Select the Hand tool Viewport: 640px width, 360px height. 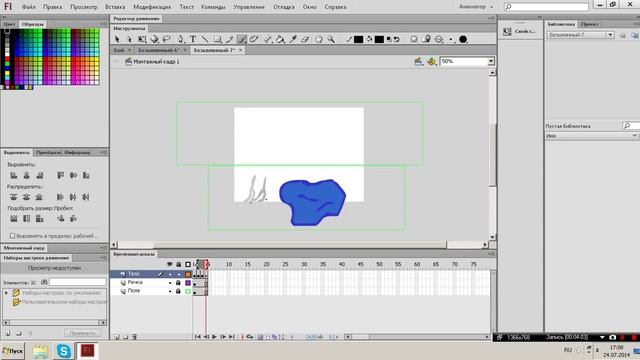coord(318,39)
